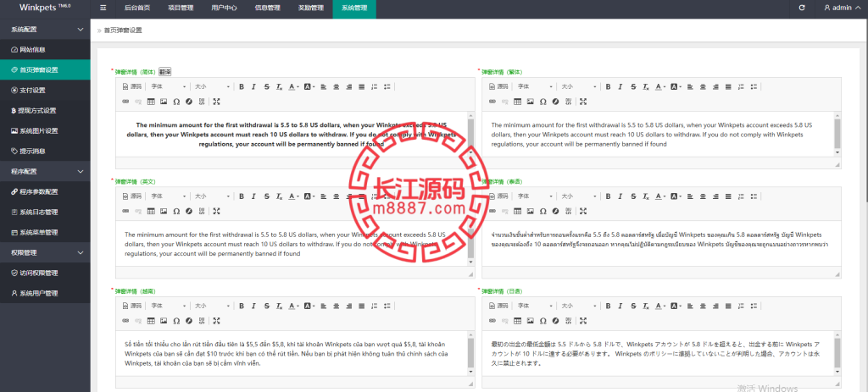The width and height of the screenshot is (868, 392).
Task: Click the 翻译 translate button
Action: pyautogui.click(x=165, y=71)
